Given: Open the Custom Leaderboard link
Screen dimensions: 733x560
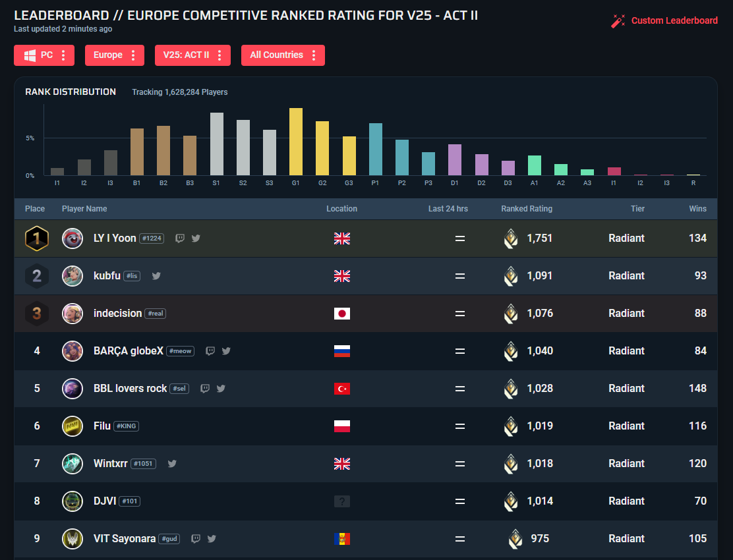Looking at the screenshot, I should pyautogui.click(x=674, y=20).
